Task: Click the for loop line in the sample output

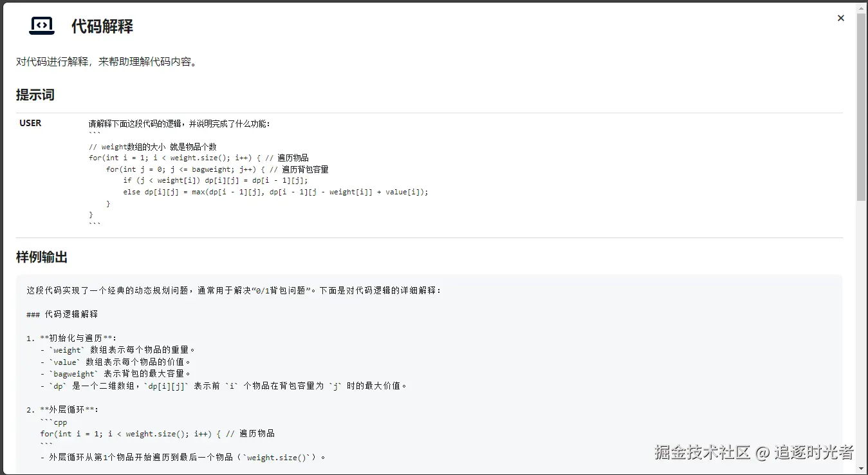Action: tap(158, 434)
